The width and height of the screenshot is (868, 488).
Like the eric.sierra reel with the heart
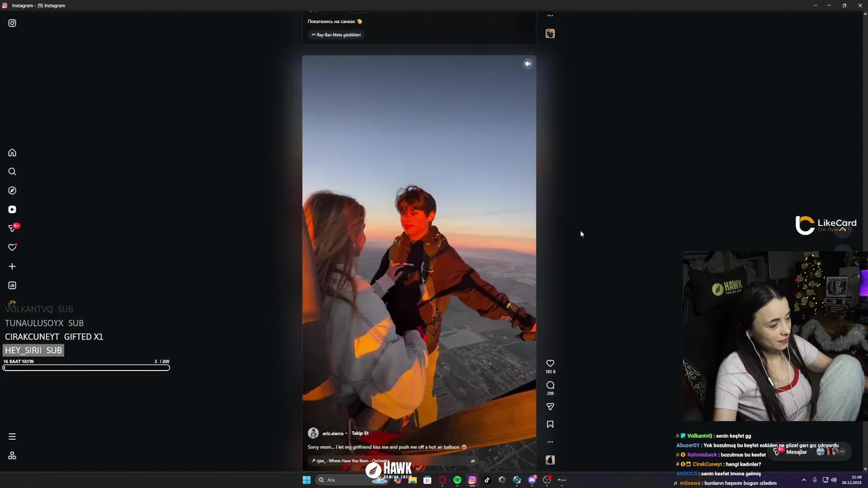tap(550, 363)
